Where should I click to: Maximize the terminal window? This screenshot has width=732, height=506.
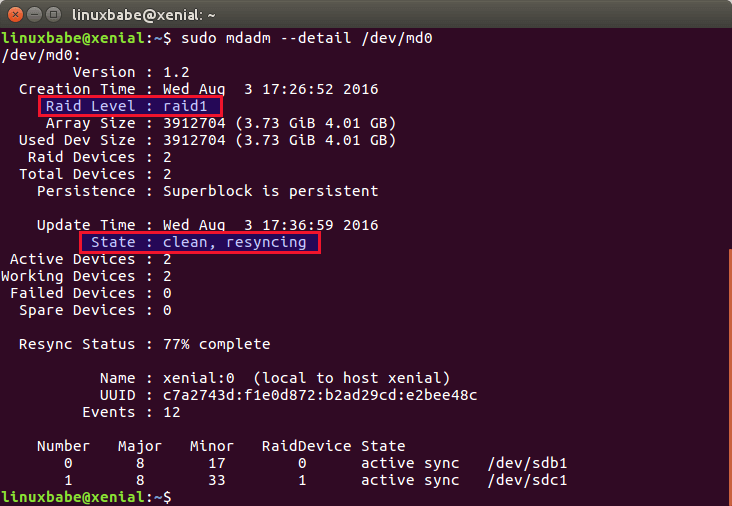(x=54, y=14)
